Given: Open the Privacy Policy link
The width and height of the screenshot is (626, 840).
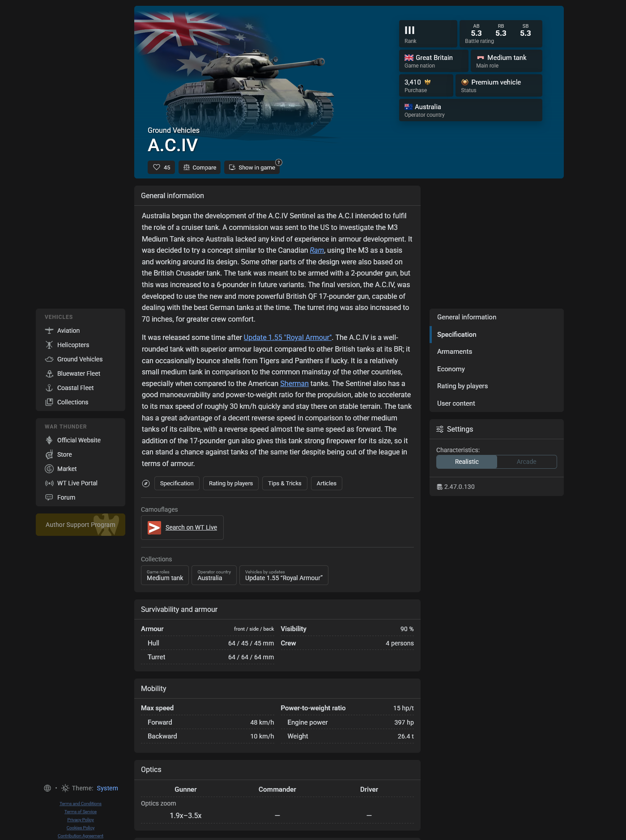Looking at the screenshot, I should tap(81, 820).
